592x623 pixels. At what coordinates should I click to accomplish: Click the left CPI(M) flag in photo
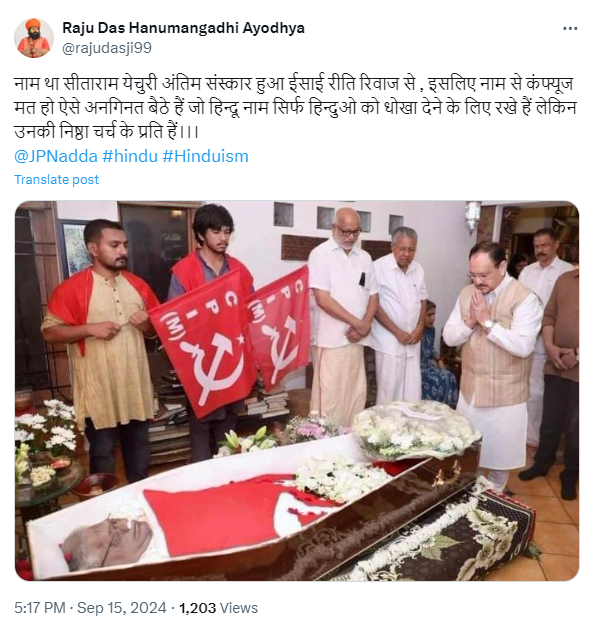[203, 342]
